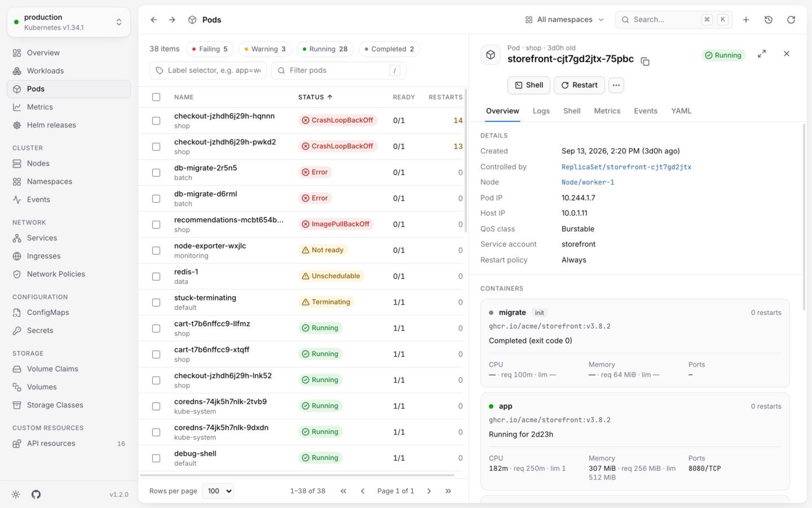Click the label selector input field
The image size is (812, 508).
(x=208, y=71)
